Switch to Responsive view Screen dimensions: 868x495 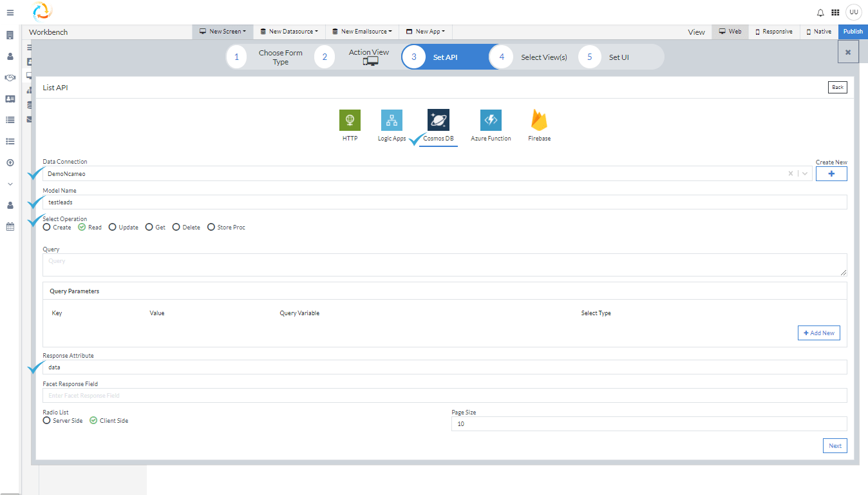pyautogui.click(x=774, y=32)
